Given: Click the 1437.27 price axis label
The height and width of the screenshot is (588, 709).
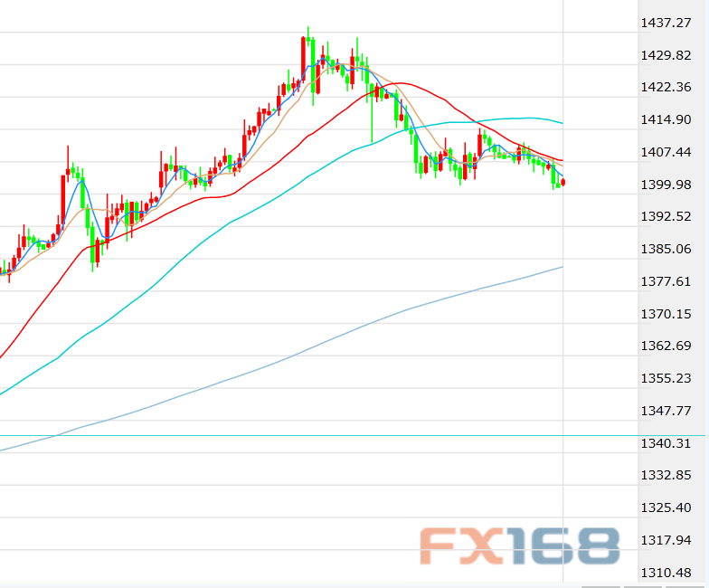Looking at the screenshot, I should [x=665, y=23].
